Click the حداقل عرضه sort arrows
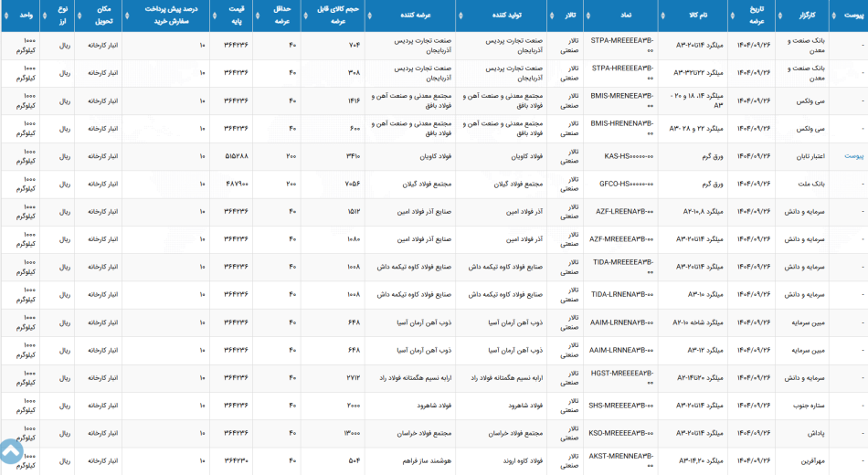The height and width of the screenshot is (475, 868). point(258,16)
